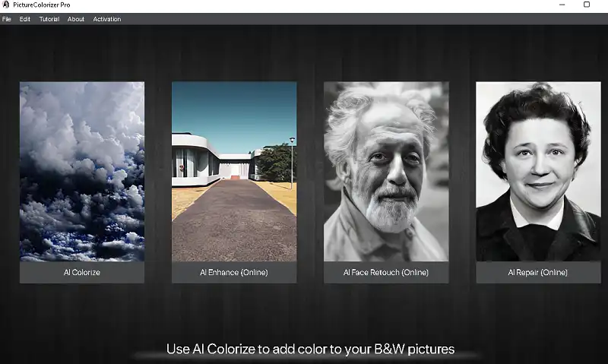This screenshot has height=364, width=608.
Task: Select the white building driveway thumbnail
Action: click(234, 171)
